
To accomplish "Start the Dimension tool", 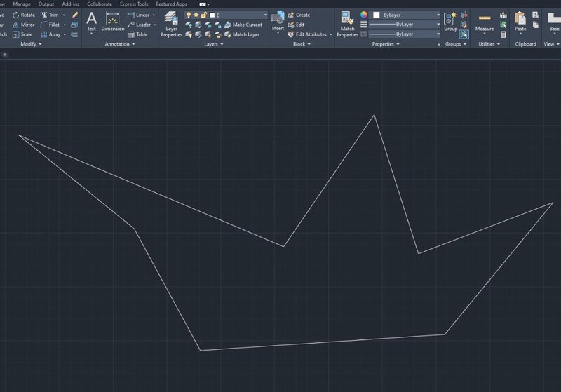I will click(113, 22).
